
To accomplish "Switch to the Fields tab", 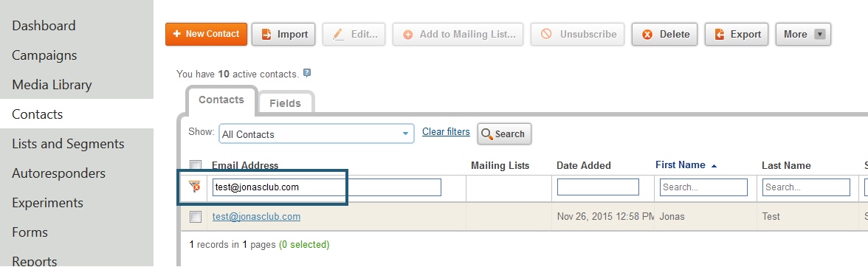I will [x=286, y=103].
